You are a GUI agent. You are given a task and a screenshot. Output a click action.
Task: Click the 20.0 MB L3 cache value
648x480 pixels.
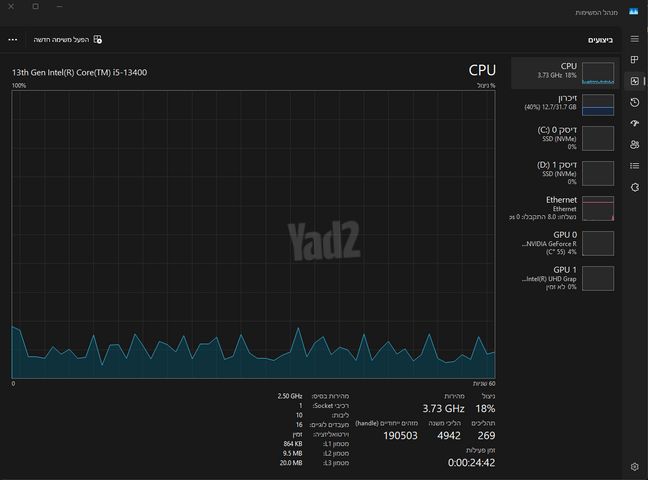(291, 463)
